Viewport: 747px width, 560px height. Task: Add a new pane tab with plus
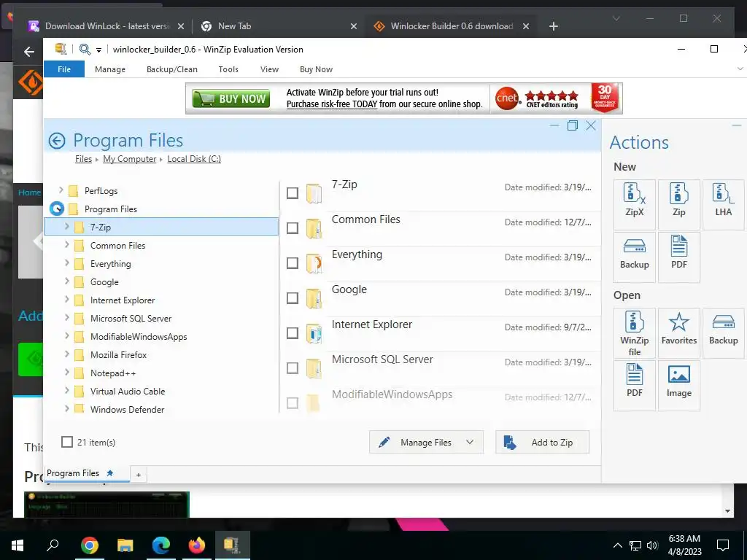(x=138, y=474)
